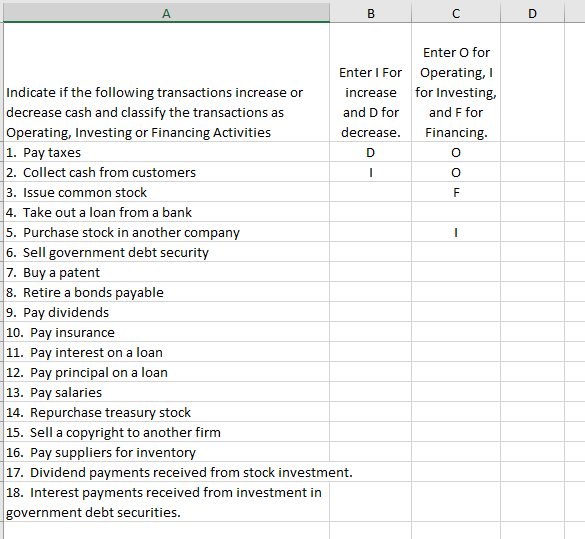Select '18. Interest payments received' cell
Viewport: 585px width, 539px height.
(166, 502)
